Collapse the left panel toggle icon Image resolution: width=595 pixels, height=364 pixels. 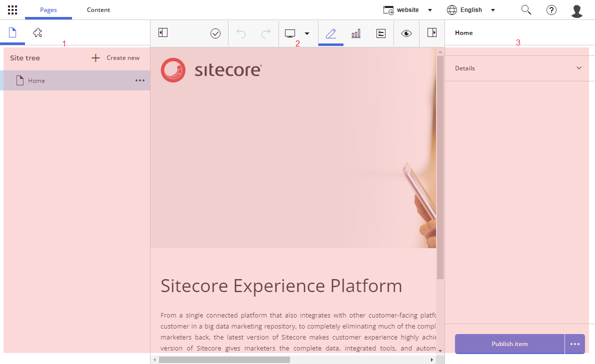click(163, 32)
